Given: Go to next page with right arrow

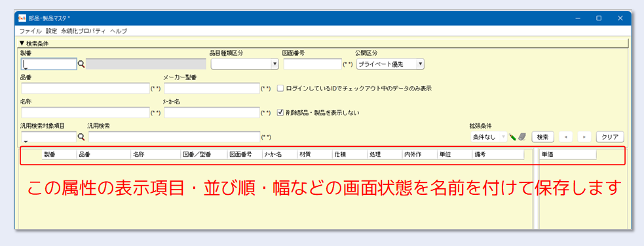Looking at the screenshot, I should tap(584, 136).
